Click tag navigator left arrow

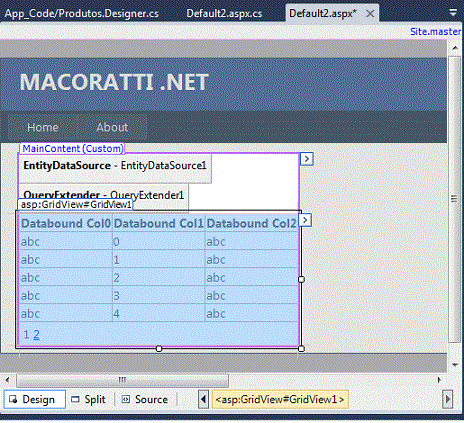(x=203, y=399)
